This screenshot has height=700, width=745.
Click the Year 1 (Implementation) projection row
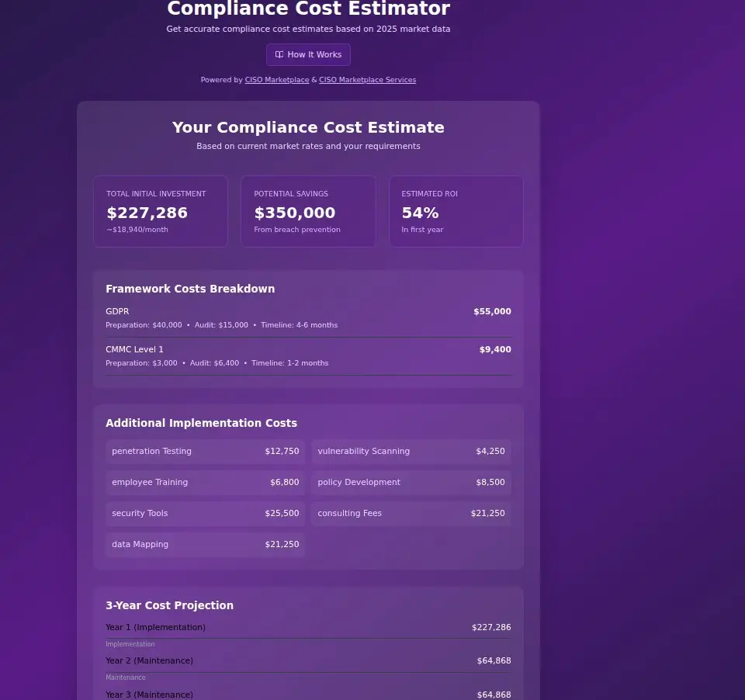(x=308, y=627)
